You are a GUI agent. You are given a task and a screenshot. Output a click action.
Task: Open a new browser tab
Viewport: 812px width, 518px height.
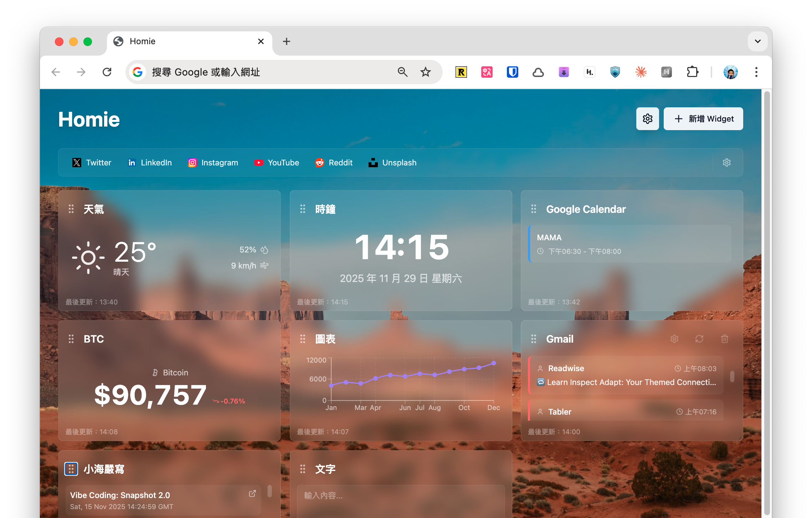click(286, 41)
